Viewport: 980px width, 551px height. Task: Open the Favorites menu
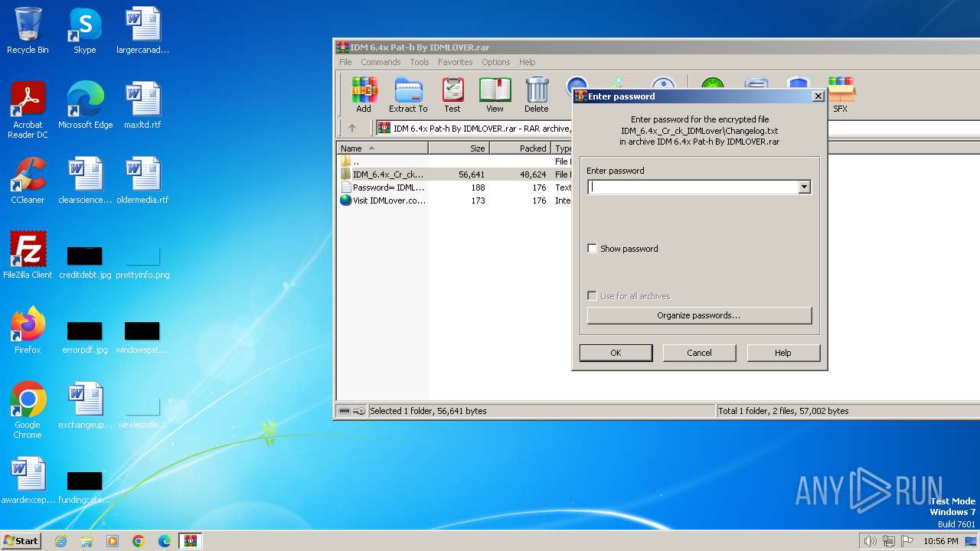click(456, 62)
